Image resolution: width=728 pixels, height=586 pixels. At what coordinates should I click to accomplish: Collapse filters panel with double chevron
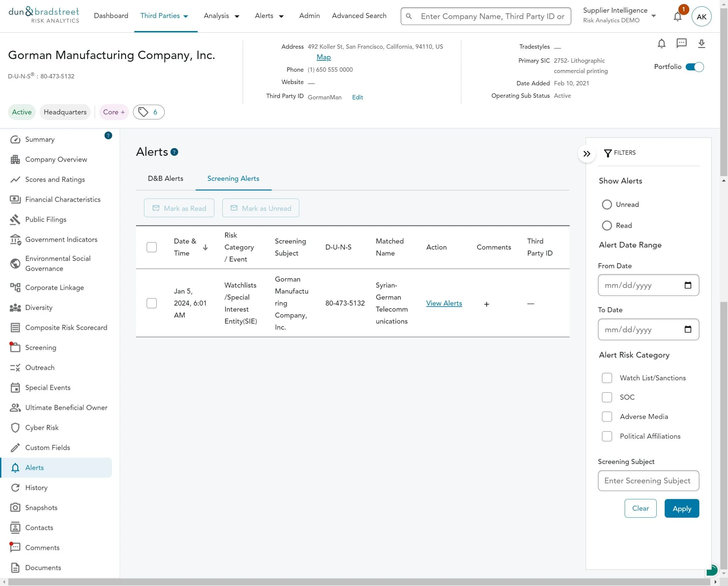[587, 154]
